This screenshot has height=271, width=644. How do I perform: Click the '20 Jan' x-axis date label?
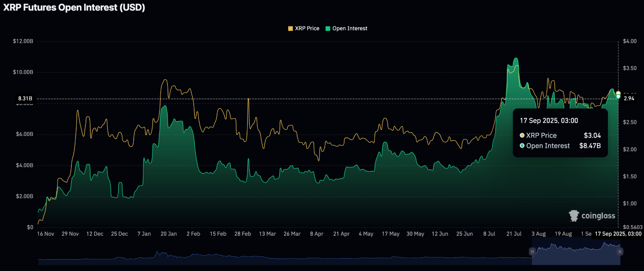[x=169, y=234]
